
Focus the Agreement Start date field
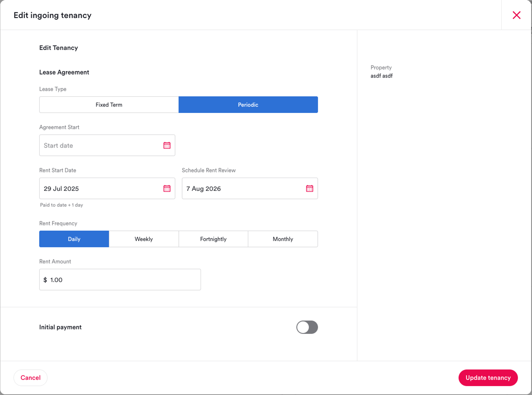click(x=107, y=145)
